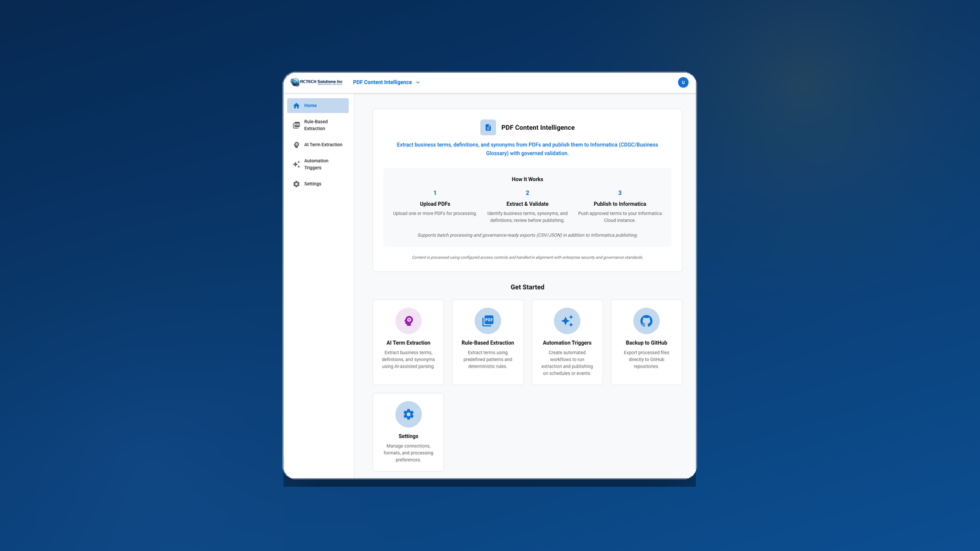Click the gear icon beside Settings in sidebar
The height and width of the screenshot is (551, 980).
[x=296, y=184]
